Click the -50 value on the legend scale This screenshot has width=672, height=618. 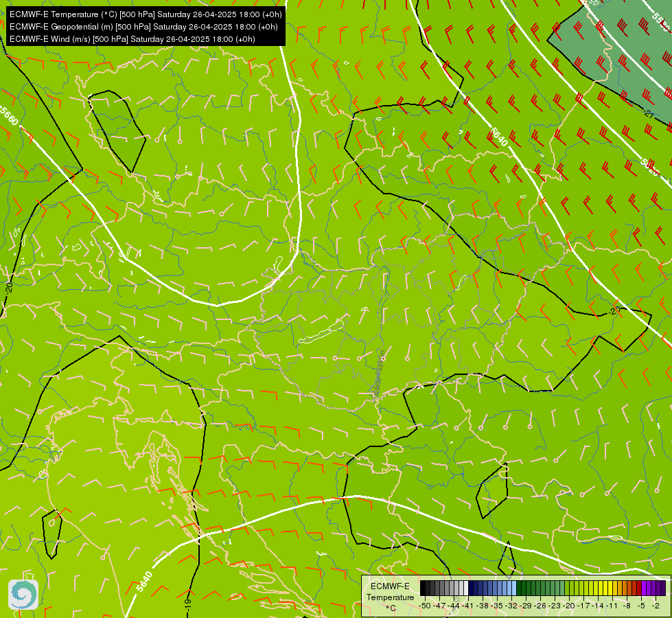coord(425,606)
